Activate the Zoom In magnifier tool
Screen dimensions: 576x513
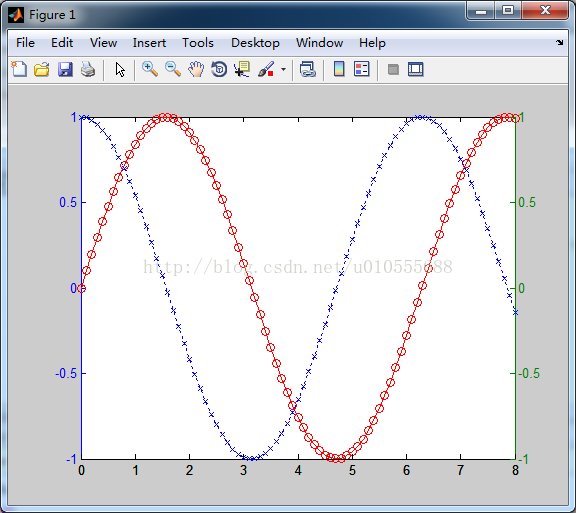(x=150, y=69)
